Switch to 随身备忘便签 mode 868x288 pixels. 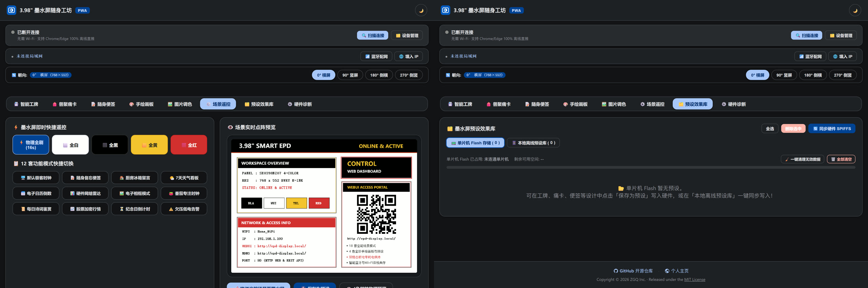[85, 178]
